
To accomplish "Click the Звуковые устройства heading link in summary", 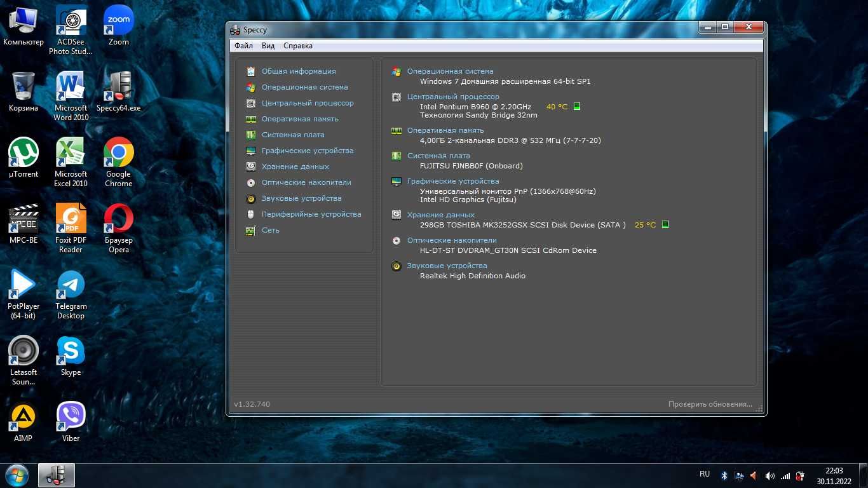I will (x=447, y=266).
